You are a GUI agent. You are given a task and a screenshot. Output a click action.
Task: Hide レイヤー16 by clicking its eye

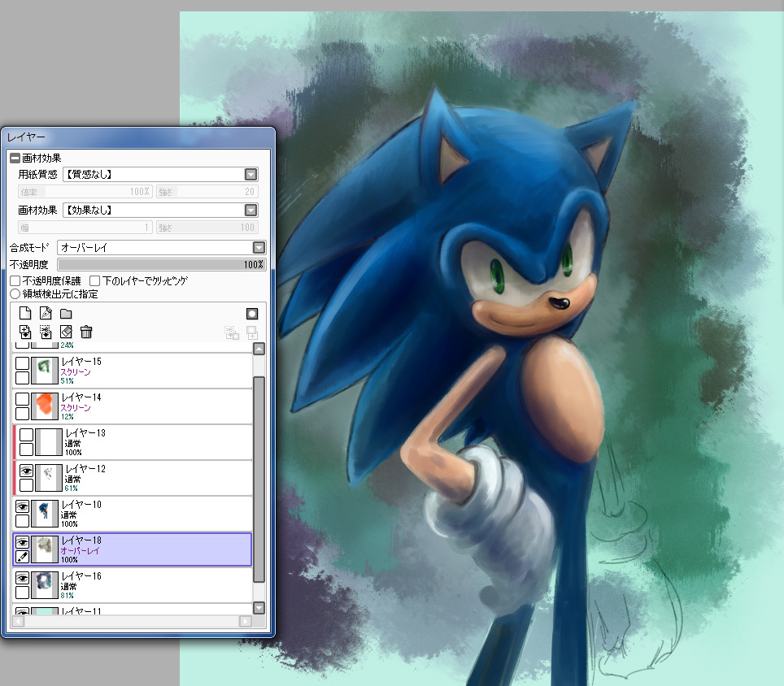tap(22, 578)
